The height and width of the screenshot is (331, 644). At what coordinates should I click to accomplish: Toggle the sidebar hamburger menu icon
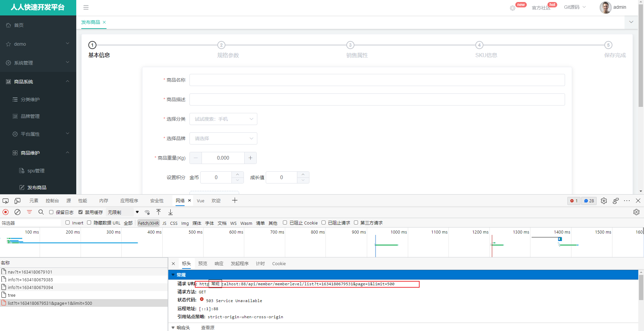click(x=86, y=7)
